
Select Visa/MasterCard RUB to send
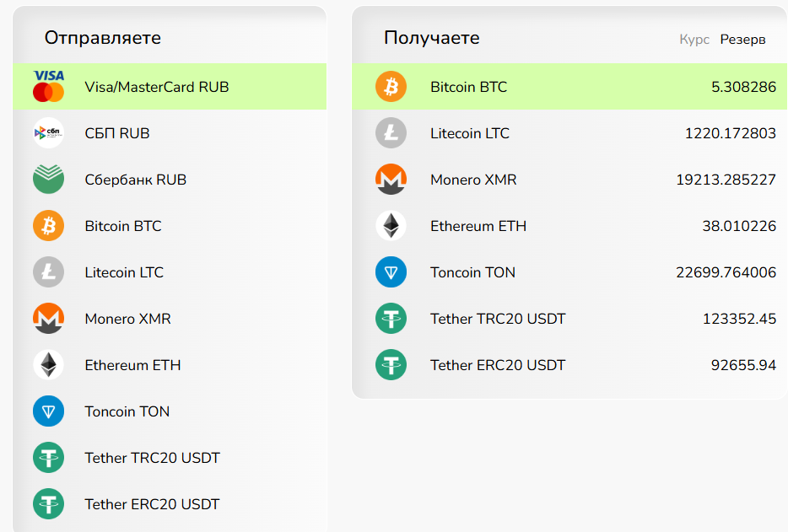coord(156,87)
